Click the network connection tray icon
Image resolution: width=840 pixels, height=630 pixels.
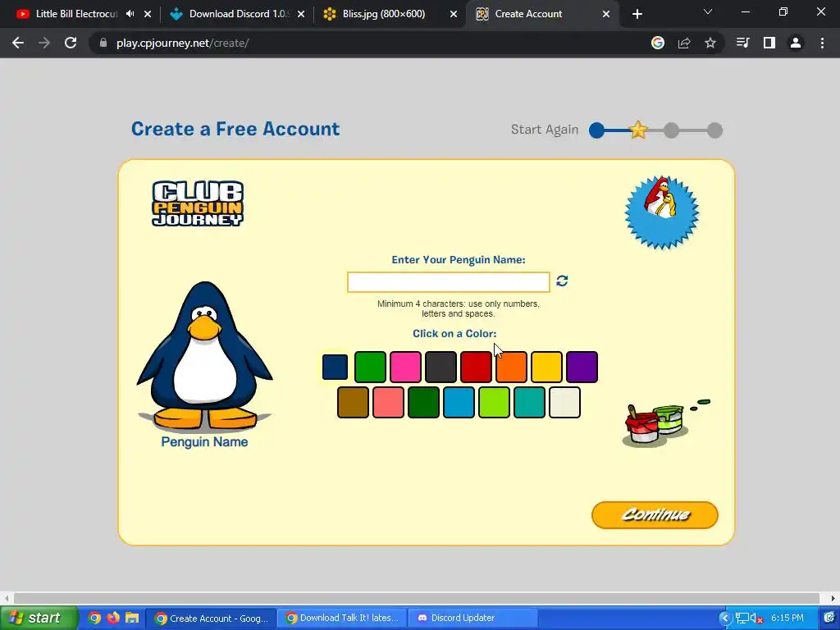pos(742,619)
